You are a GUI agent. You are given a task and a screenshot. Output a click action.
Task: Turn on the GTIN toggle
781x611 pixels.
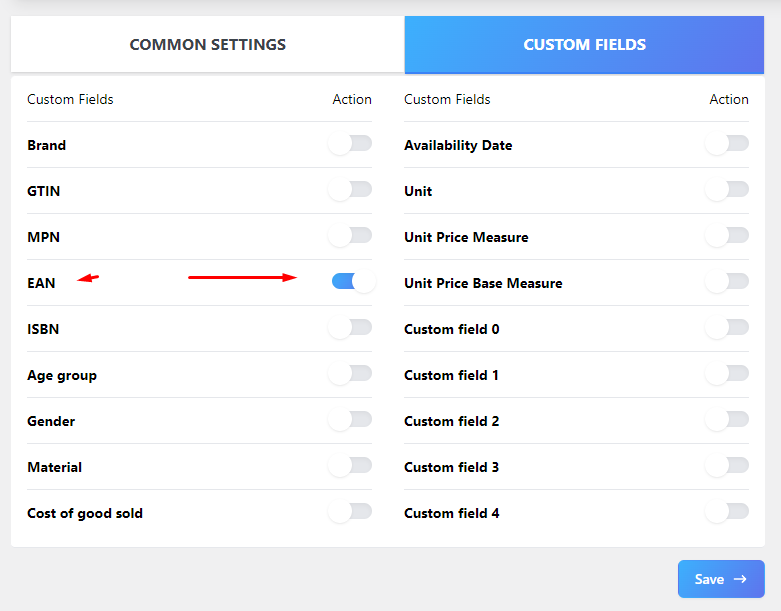(351, 190)
